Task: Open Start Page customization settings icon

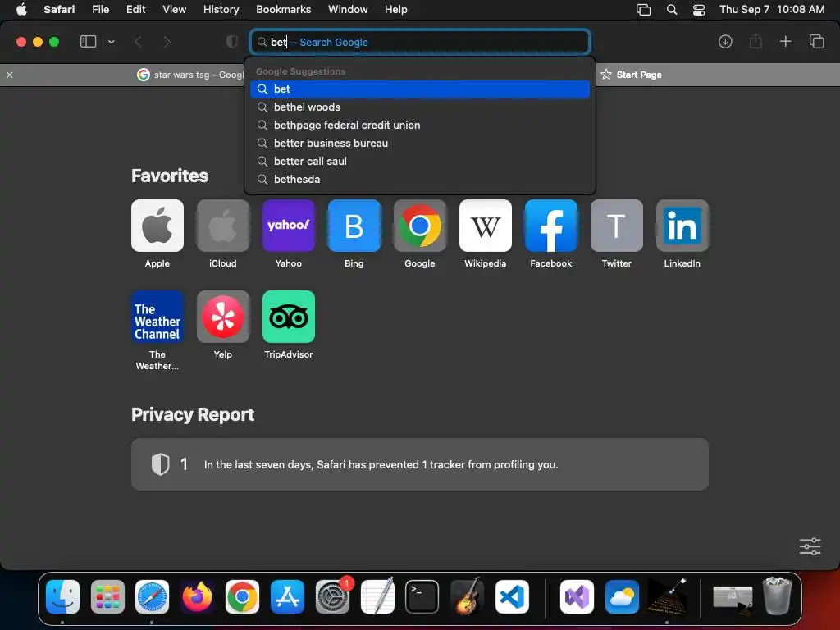Action: 810,546
